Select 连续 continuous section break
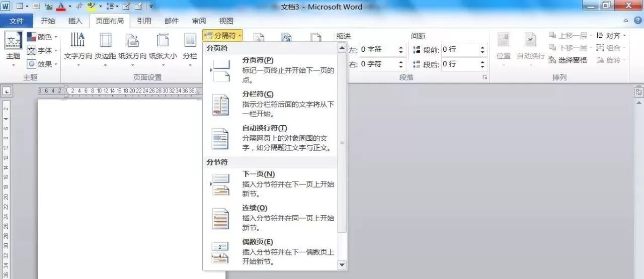Image resolution: width=644 pixels, height=279 pixels. [272, 218]
